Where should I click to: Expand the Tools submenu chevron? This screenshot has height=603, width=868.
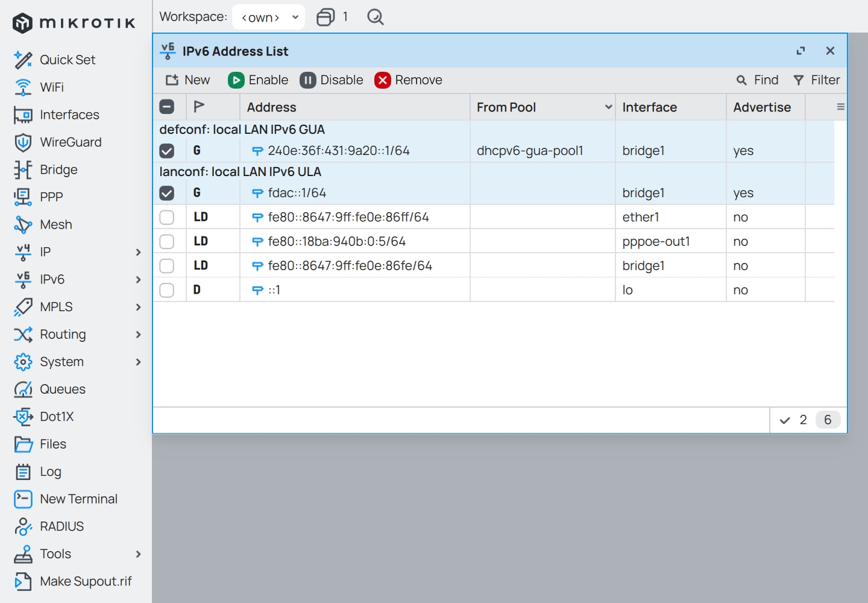click(138, 554)
